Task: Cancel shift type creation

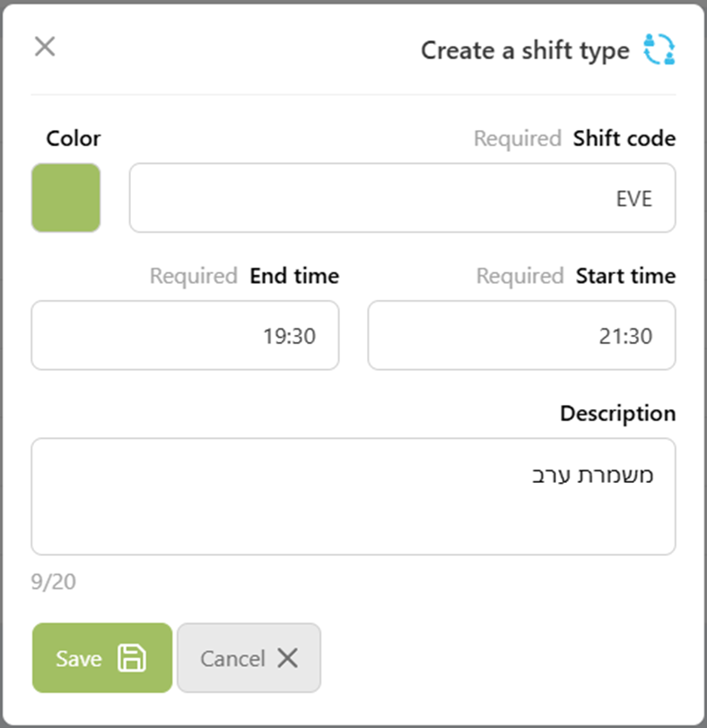Action: click(249, 658)
